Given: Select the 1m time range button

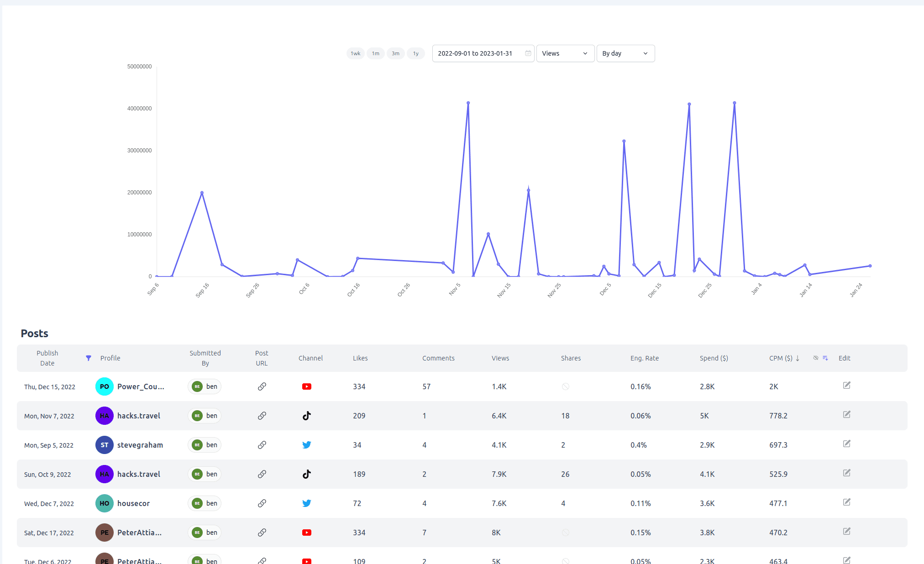Looking at the screenshot, I should point(375,53).
